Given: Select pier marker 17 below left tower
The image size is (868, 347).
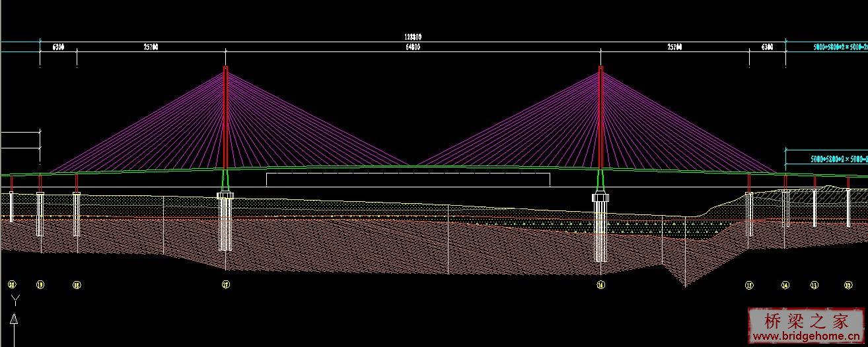Looking at the screenshot, I should click(225, 285).
